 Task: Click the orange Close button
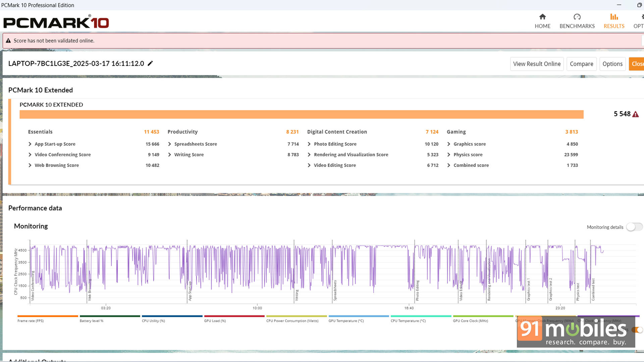[637, 64]
